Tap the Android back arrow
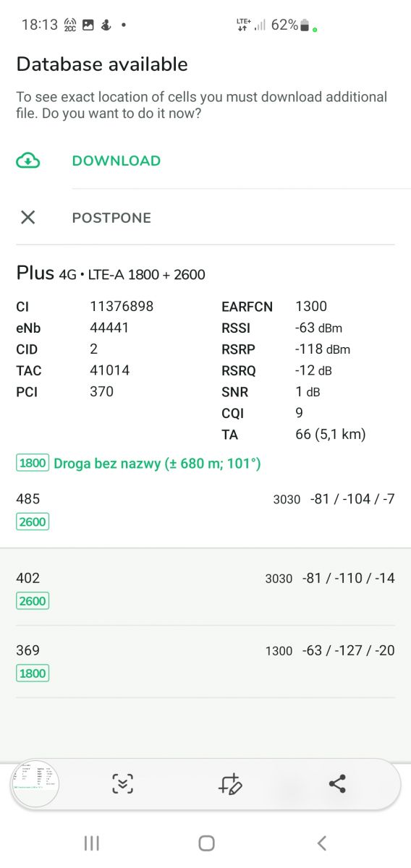Screen dimensions: 411x868 tap(322, 843)
